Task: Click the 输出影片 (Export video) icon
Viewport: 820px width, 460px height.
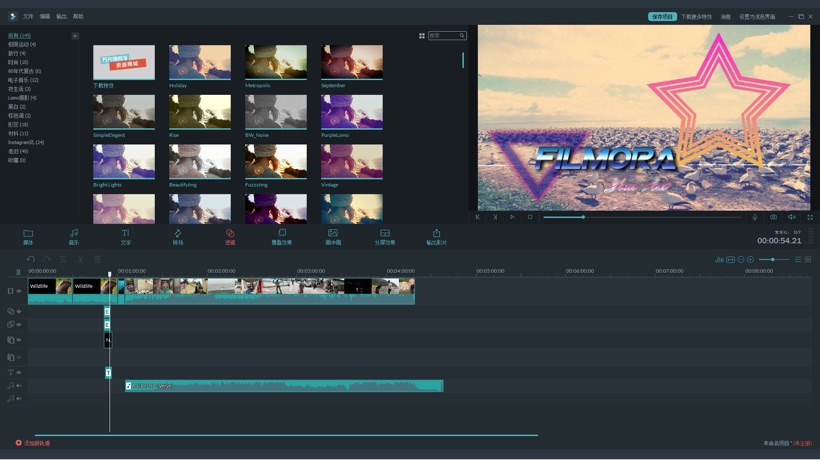Action: 436,234
